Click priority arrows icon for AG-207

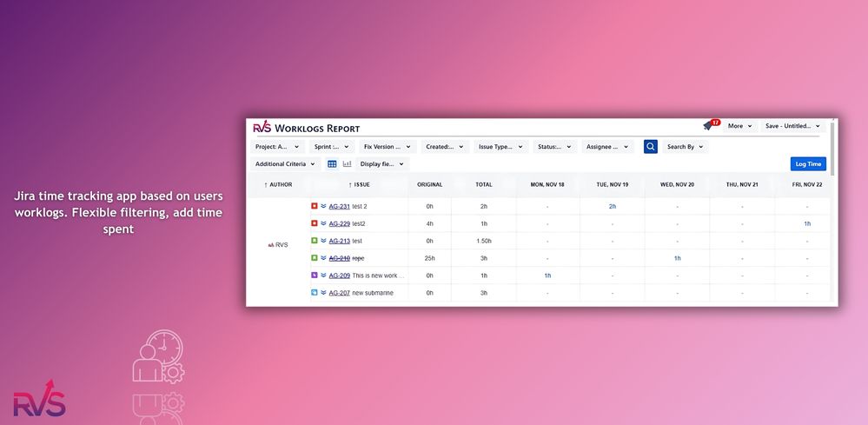323,292
